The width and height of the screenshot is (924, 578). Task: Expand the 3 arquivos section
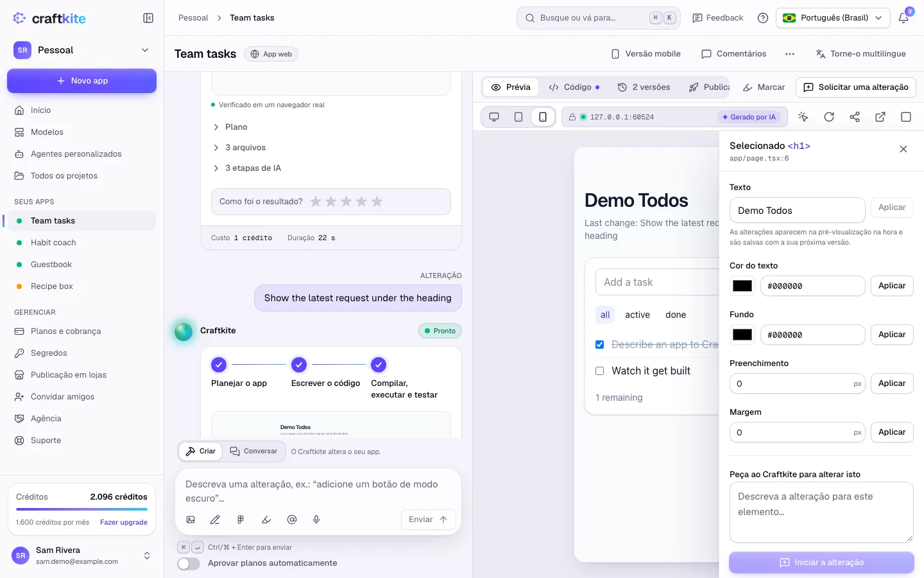pos(239,148)
